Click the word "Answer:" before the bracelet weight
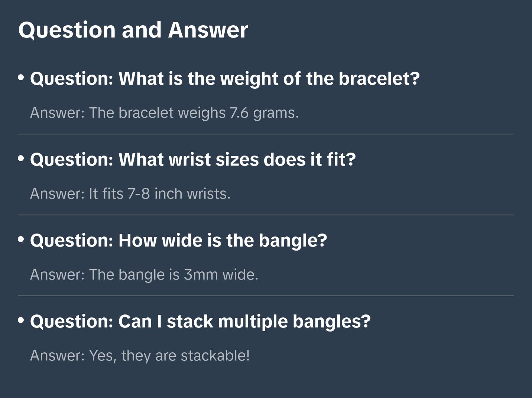Viewport: 532px width, 398px height. pyautogui.click(x=57, y=113)
